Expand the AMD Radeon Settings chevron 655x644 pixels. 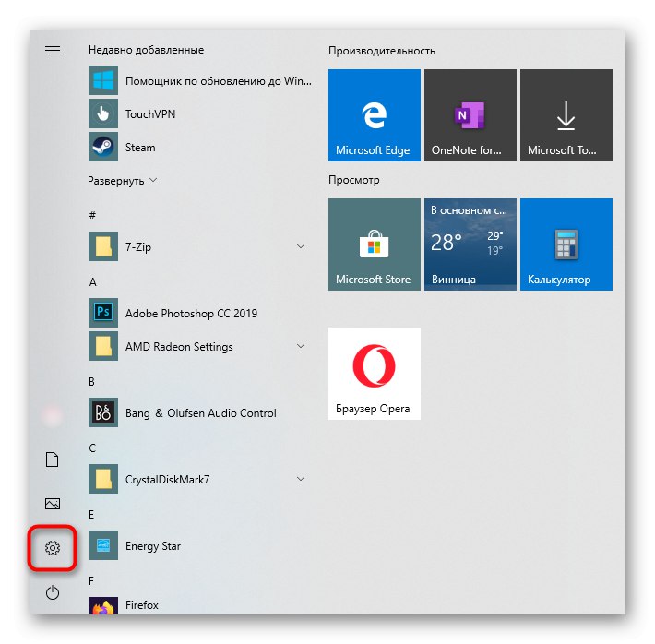[x=301, y=346]
